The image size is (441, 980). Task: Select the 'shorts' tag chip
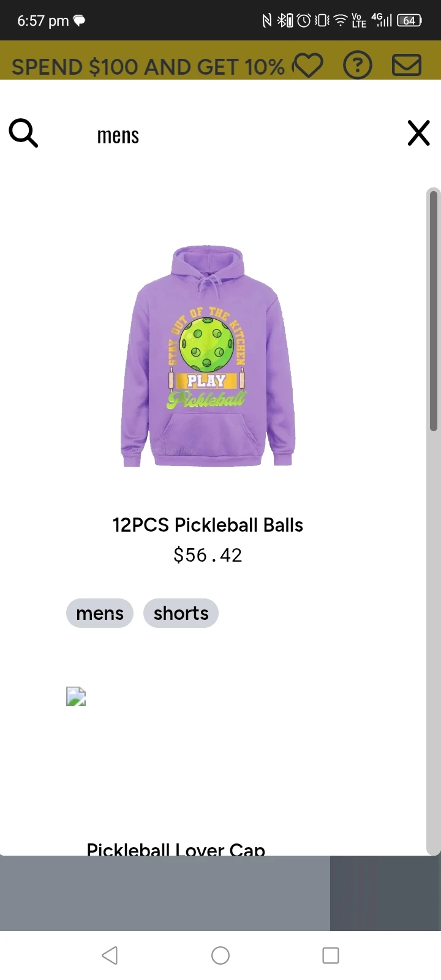(181, 613)
